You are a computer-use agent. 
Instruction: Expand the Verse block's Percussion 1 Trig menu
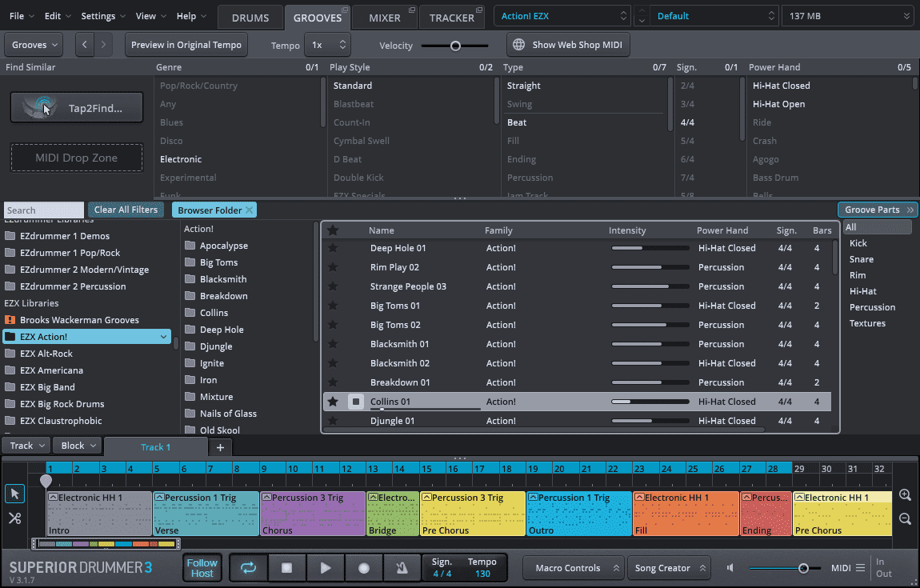tap(159, 497)
